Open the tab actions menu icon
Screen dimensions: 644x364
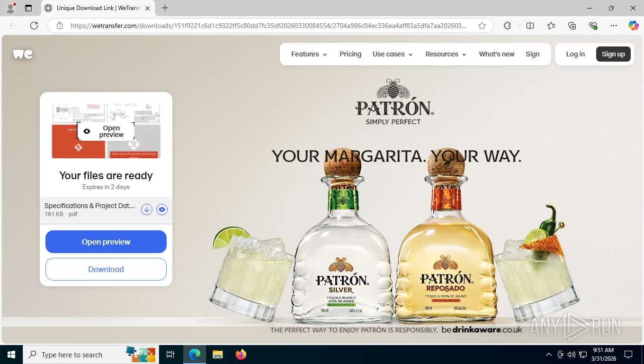pyautogui.click(x=28, y=8)
